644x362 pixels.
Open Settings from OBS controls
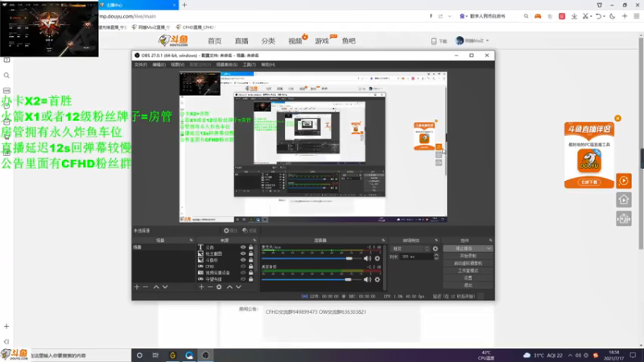click(468, 278)
